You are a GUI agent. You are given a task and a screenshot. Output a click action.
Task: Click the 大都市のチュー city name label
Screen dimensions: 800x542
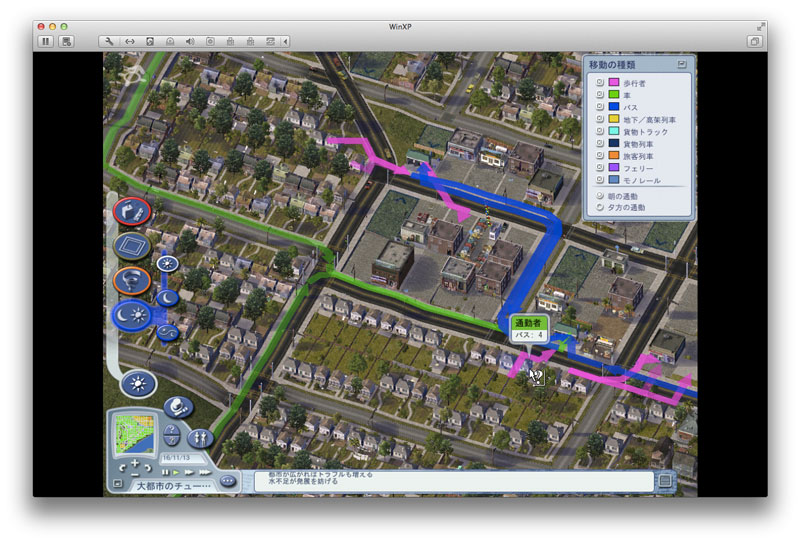(173, 486)
